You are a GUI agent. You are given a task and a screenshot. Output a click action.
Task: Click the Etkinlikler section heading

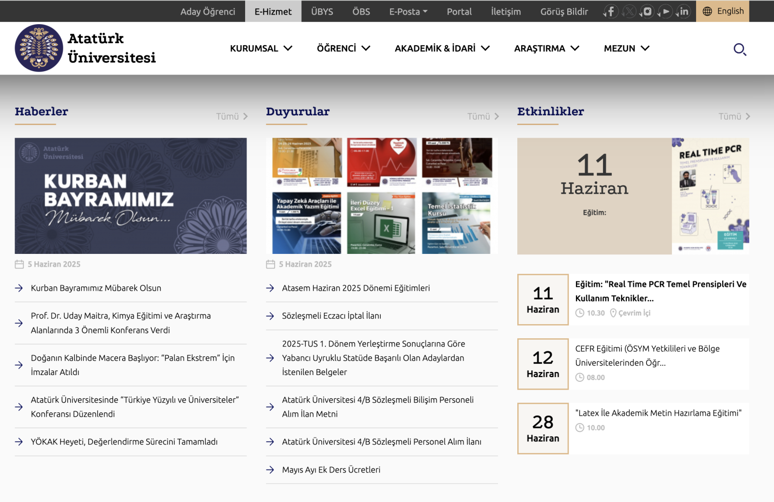[550, 112]
